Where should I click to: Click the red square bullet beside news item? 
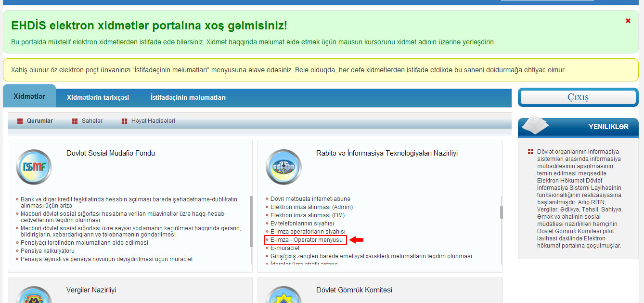tap(530, 151)
